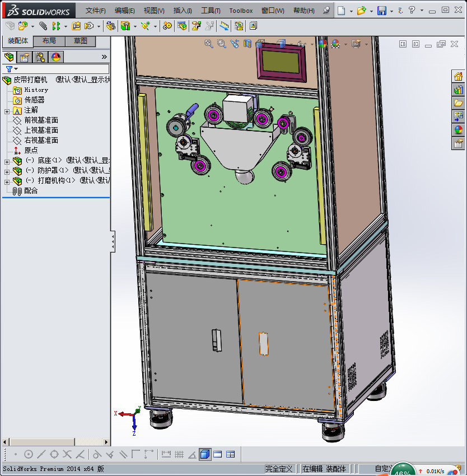Open the 插入(I) menu
467x476 pixels.
(183, 11)
